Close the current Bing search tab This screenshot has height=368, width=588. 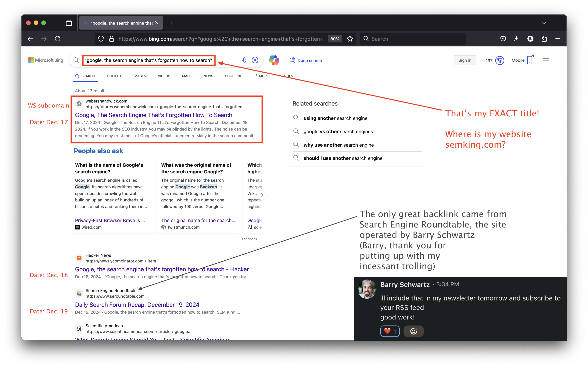pyautogui.click(x=157, y=23)
